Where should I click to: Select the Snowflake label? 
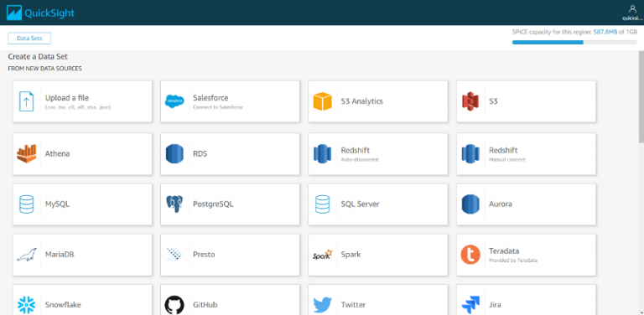[63, 305]
